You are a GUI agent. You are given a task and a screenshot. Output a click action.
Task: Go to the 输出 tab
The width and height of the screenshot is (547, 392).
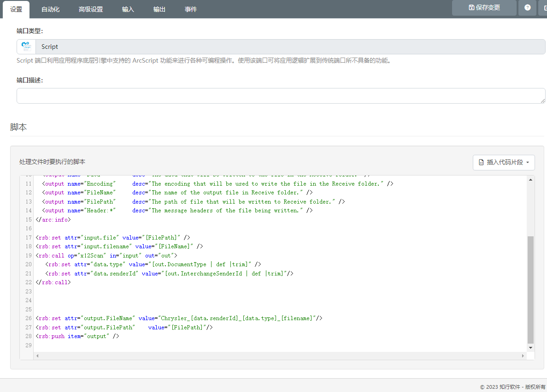tap(159, 9)
